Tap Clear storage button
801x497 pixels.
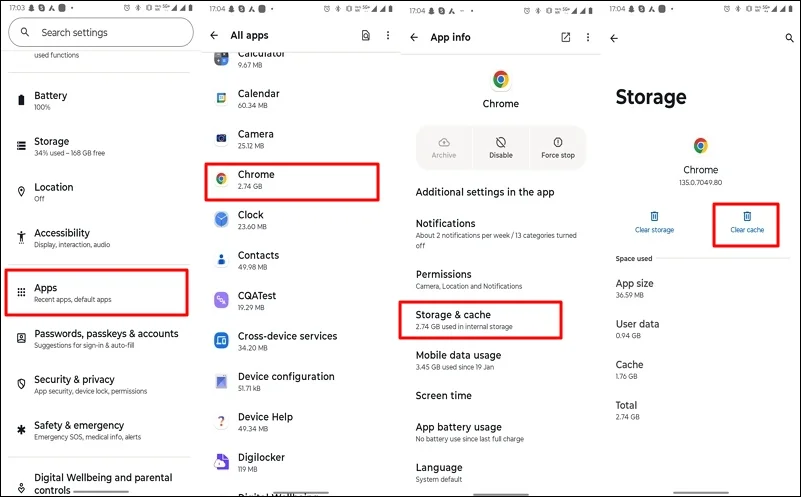654,222
